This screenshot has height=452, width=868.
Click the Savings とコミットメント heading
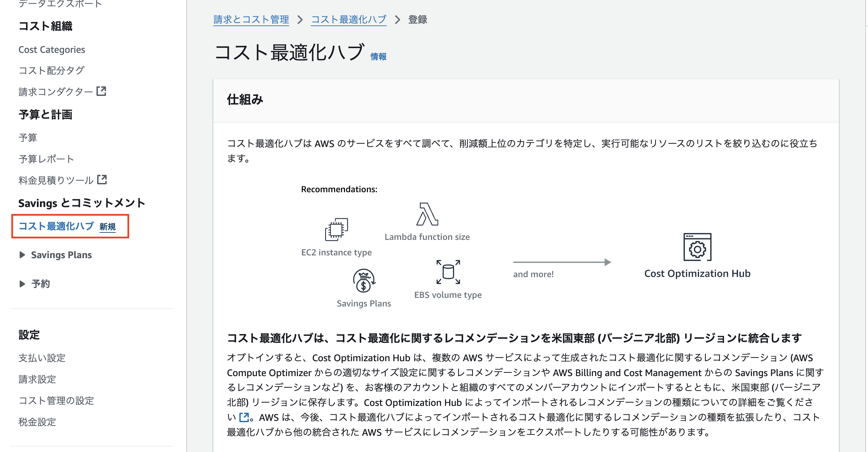click(x=82, y=203)
